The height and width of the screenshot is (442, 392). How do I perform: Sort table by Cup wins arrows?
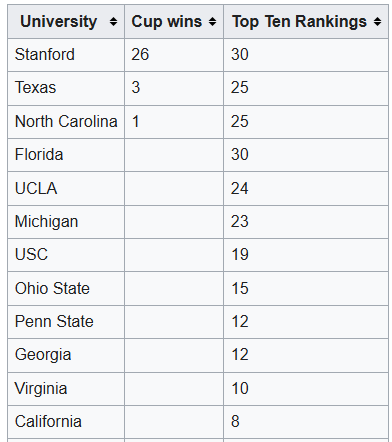point(212,22)
